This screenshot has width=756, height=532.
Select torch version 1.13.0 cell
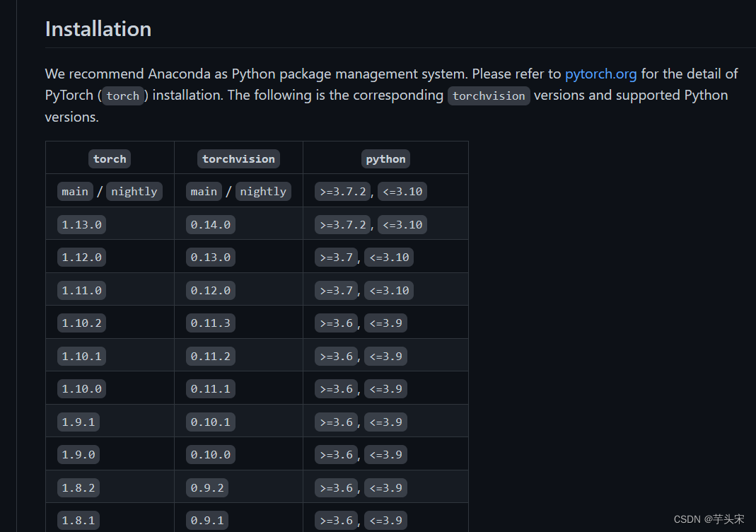click(81, 225)
